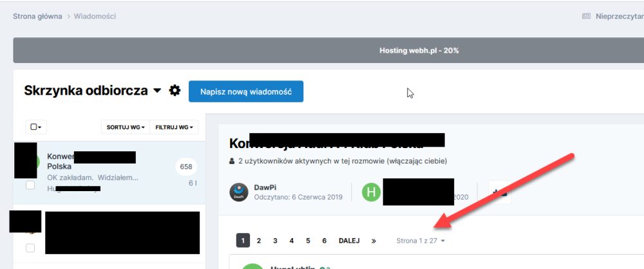Open the inbox settings gear
644x269 pixels.
[x=175, y=91]
